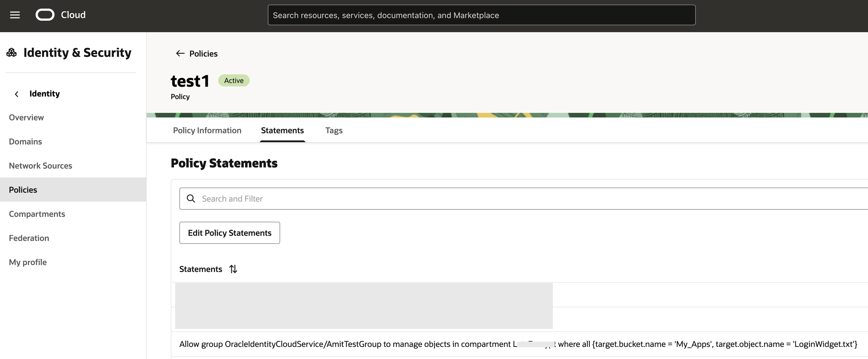Click Edit Policy Statements button

(229, 233)
